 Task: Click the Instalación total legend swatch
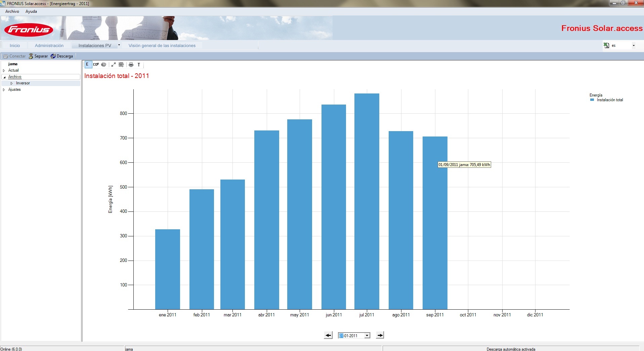tap(592, 100)
